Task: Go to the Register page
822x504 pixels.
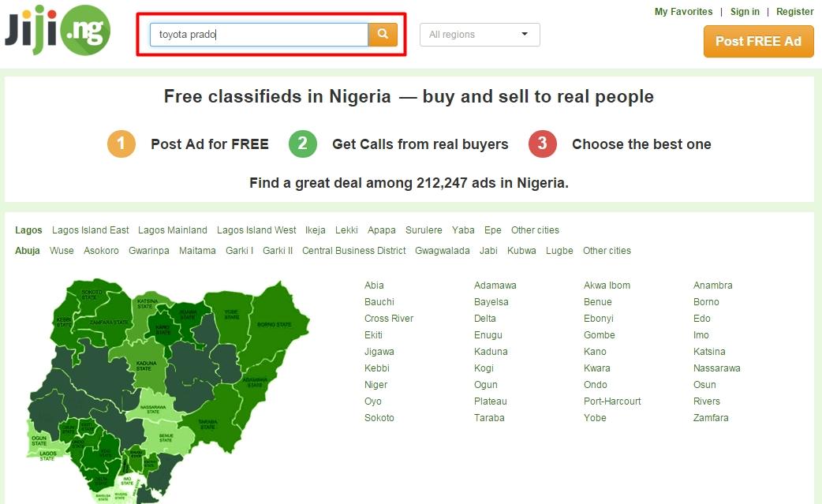Action: 794,12
